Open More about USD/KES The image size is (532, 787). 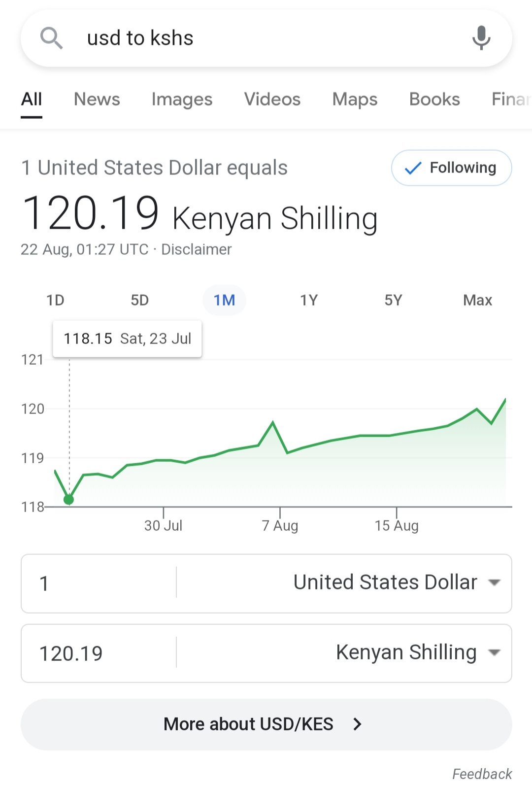coord(266,724)
